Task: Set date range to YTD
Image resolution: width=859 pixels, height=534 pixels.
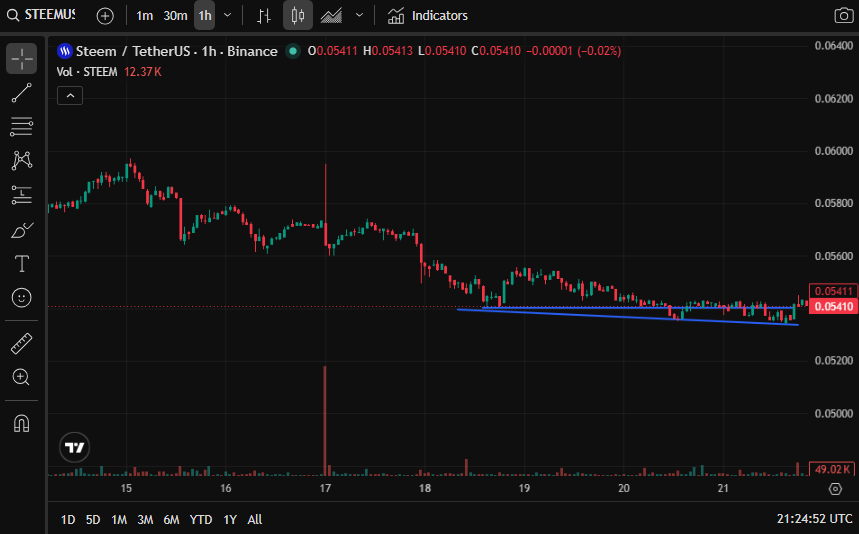Action: 201,519
